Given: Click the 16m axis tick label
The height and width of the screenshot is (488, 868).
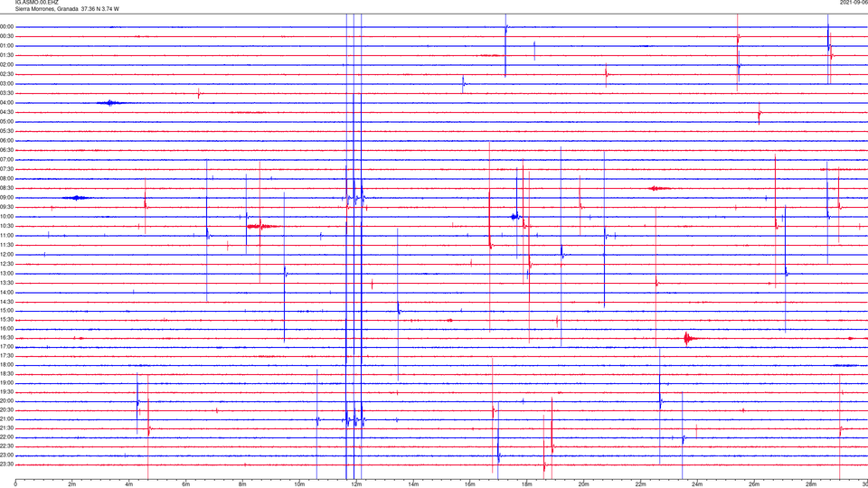Looking at the screenshot, I should point(470,484).
